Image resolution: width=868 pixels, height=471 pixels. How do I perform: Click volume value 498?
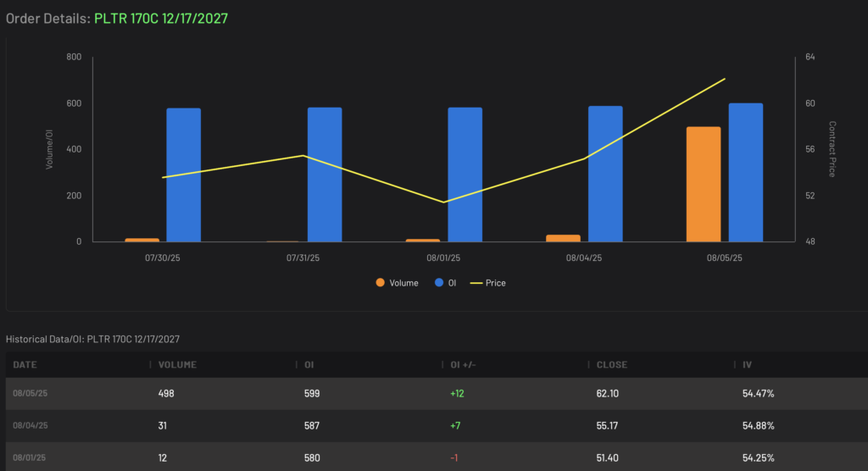[x=166, y=394]
